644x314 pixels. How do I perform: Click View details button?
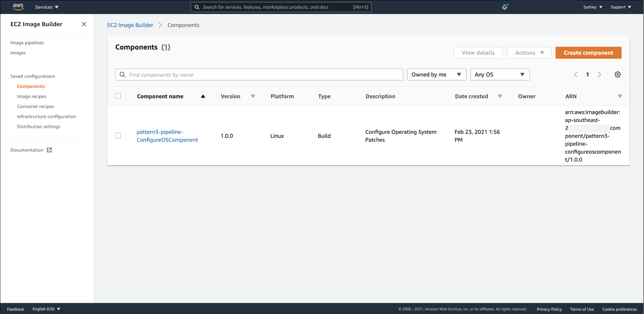click(478, 53)
